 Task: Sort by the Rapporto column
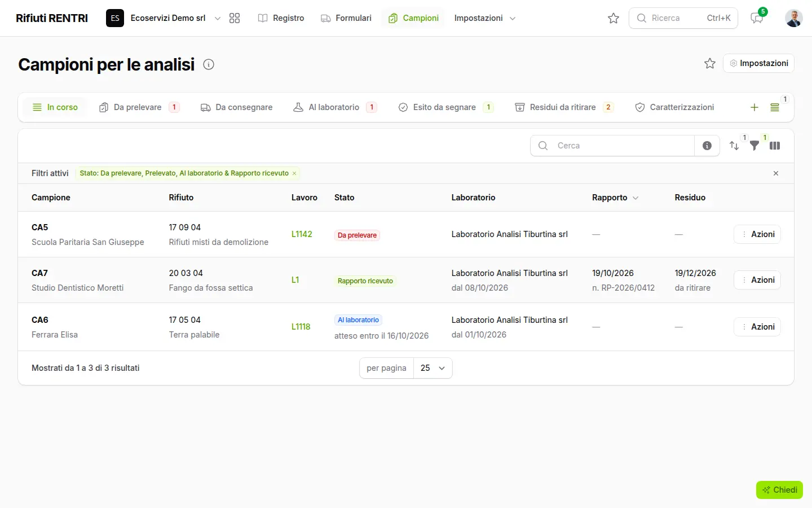click(615, 198)
